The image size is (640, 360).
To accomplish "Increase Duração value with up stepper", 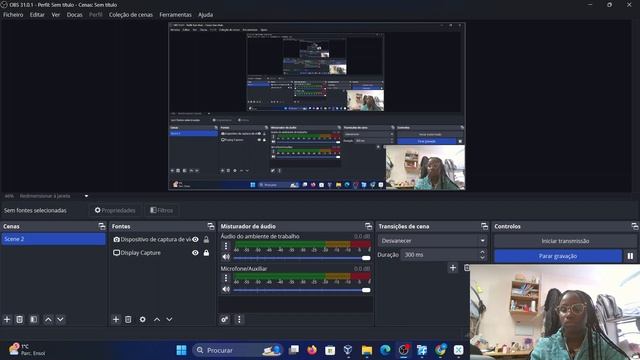I will [x=482, y=252].
